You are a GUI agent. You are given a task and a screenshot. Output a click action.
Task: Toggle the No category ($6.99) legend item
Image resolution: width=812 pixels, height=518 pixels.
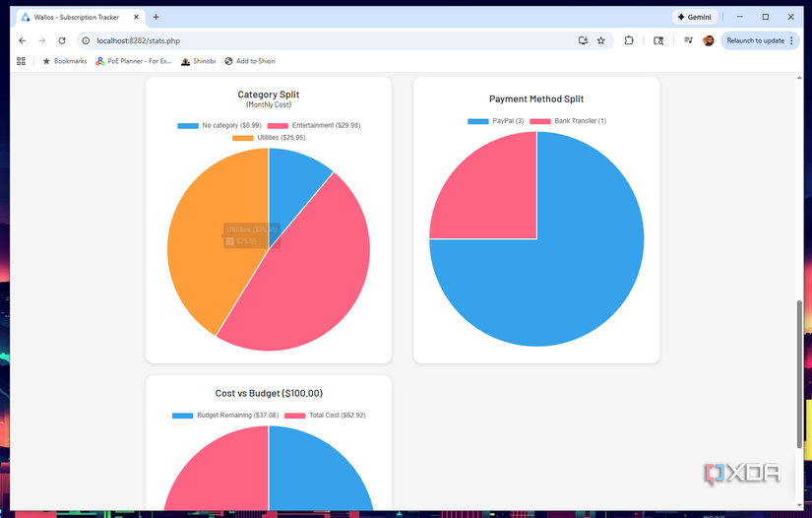pyautogui.click(x=219, y=125)
